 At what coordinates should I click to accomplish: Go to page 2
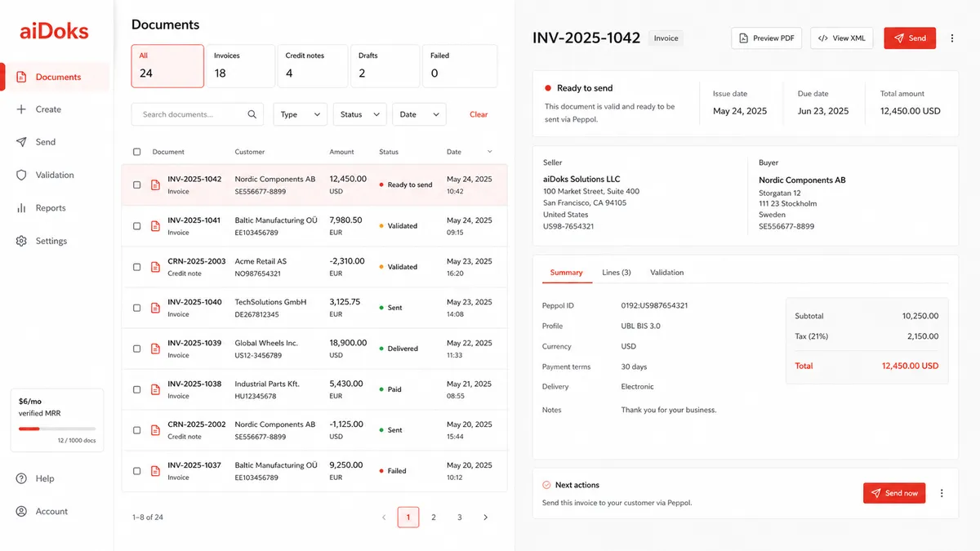tap(434, 518)
